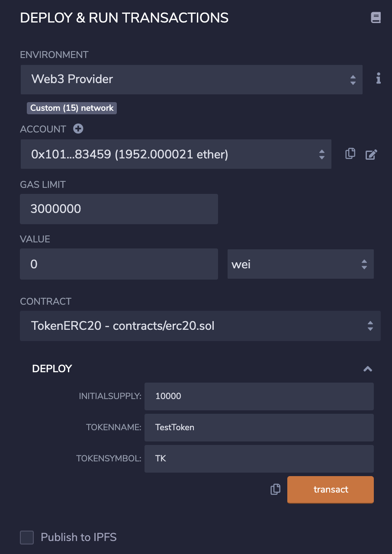Screen dimensions: 392x554
Task: Click the DEPLOY section header label
Action: coord(52,369)
